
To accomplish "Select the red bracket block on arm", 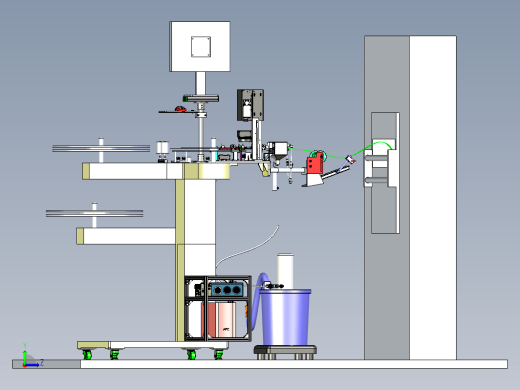I will coord(315,163).
